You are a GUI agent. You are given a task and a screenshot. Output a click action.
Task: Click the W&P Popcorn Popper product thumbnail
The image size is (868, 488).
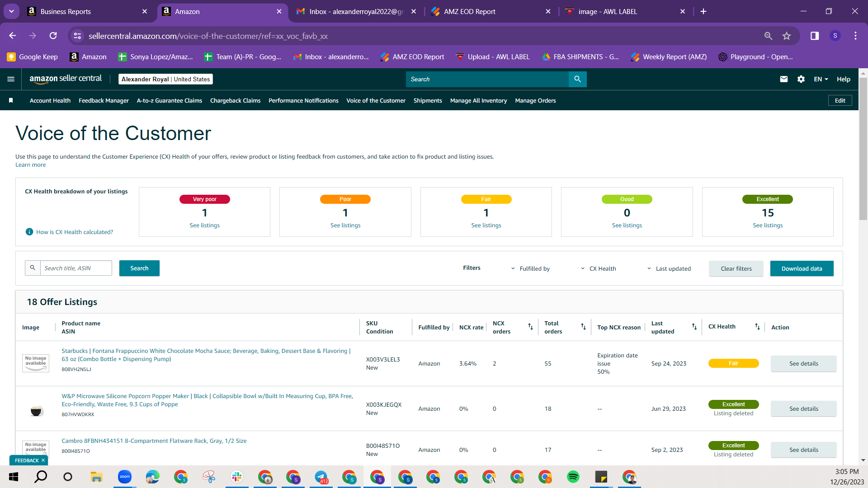(36, 410)
